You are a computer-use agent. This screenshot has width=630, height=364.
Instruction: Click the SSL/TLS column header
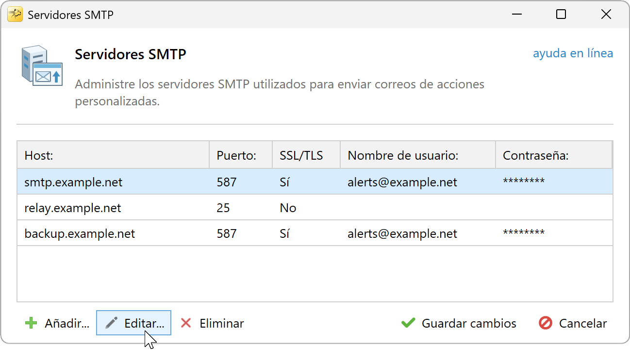(306, 155)
